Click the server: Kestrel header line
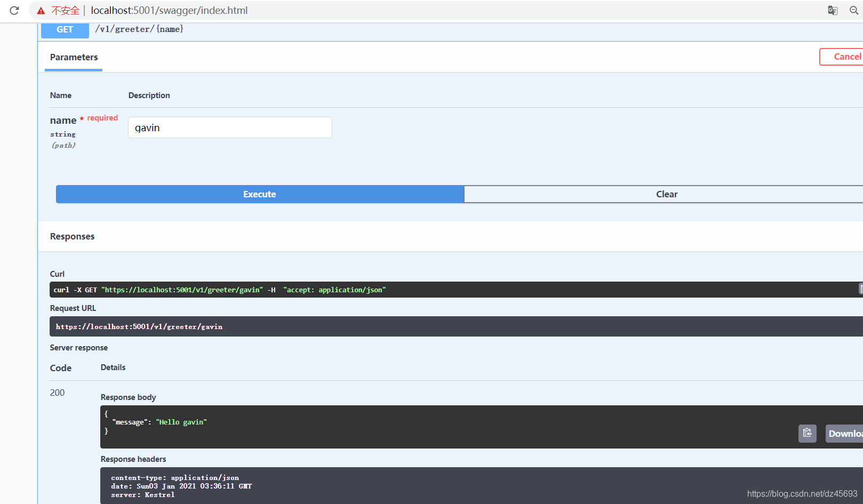 pos(142,495)
